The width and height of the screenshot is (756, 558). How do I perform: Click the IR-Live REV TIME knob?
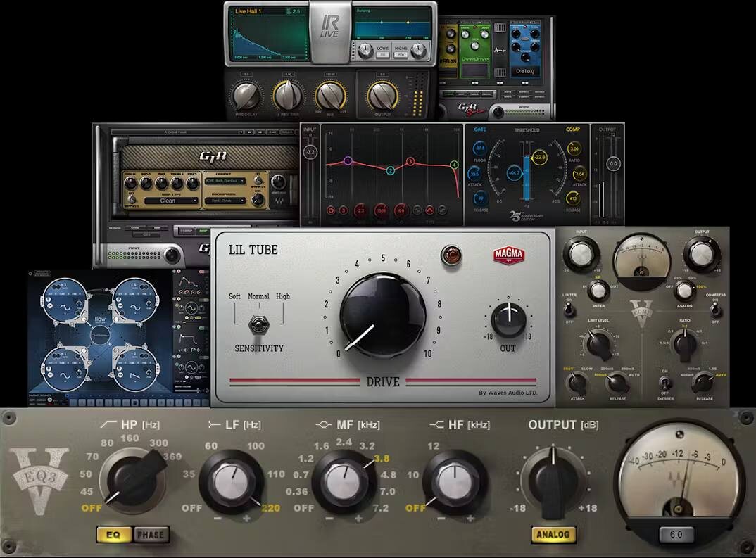(288, 96)
